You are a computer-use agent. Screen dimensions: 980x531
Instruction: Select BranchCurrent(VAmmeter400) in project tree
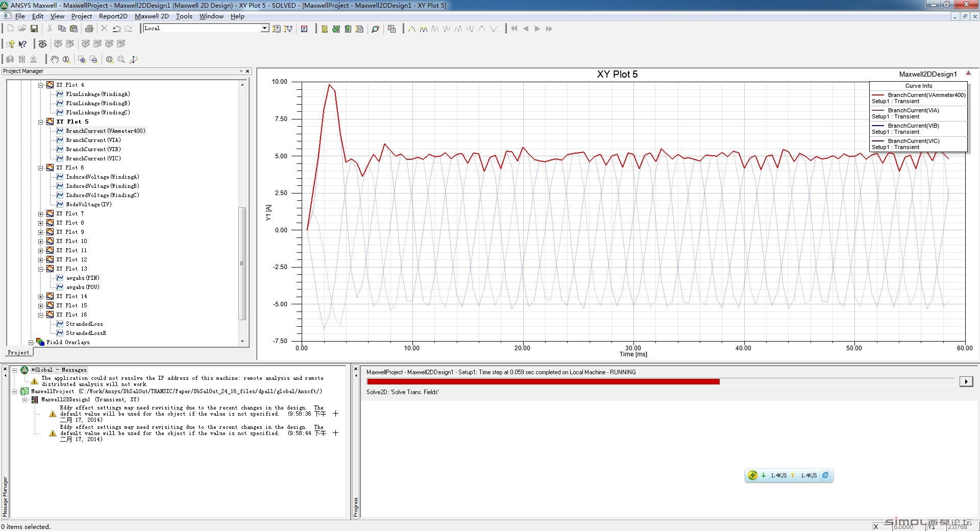point(106,131)
